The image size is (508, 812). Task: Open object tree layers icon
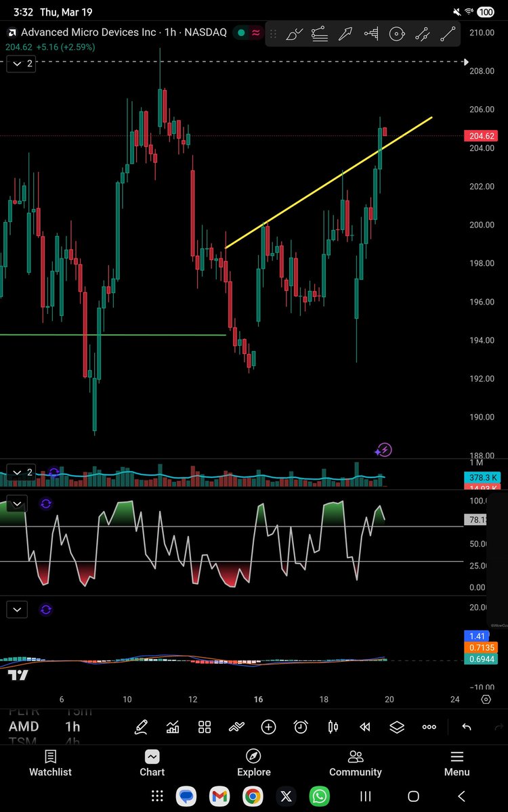coord(397,727)
